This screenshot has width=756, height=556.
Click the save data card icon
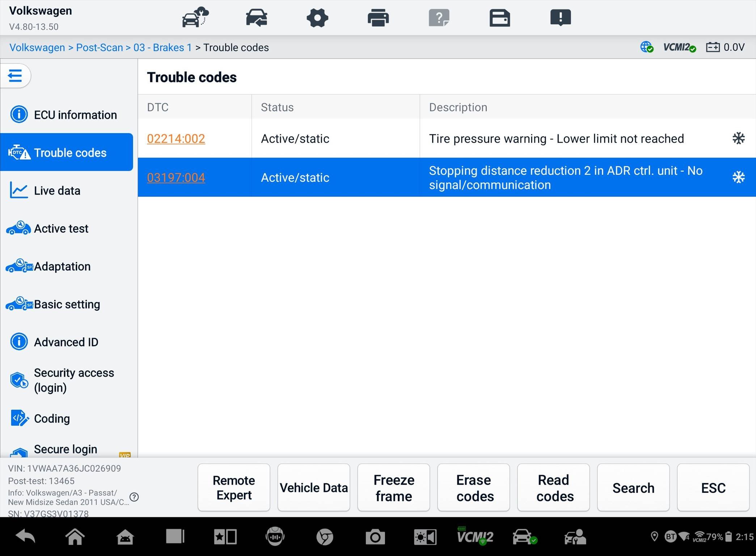(500, 18)
